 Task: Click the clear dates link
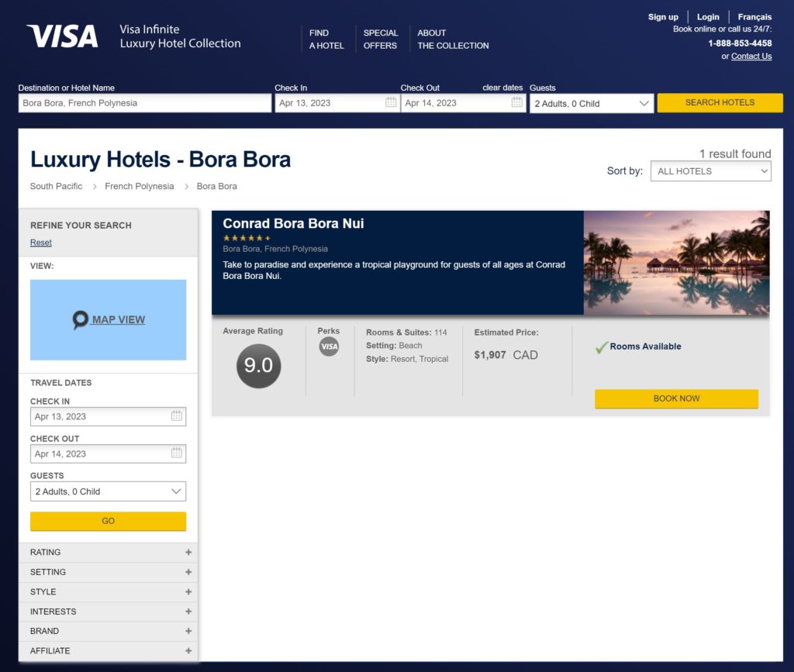pos(502,88)
